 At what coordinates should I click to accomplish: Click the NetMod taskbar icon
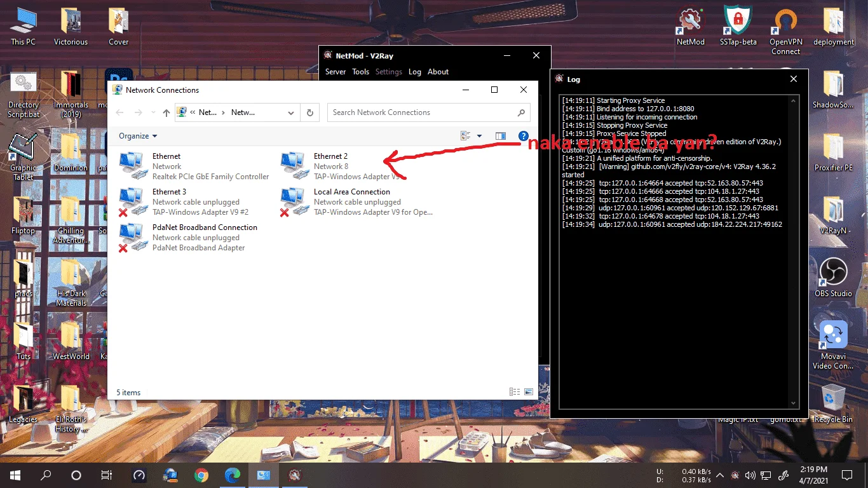[294, 475]
